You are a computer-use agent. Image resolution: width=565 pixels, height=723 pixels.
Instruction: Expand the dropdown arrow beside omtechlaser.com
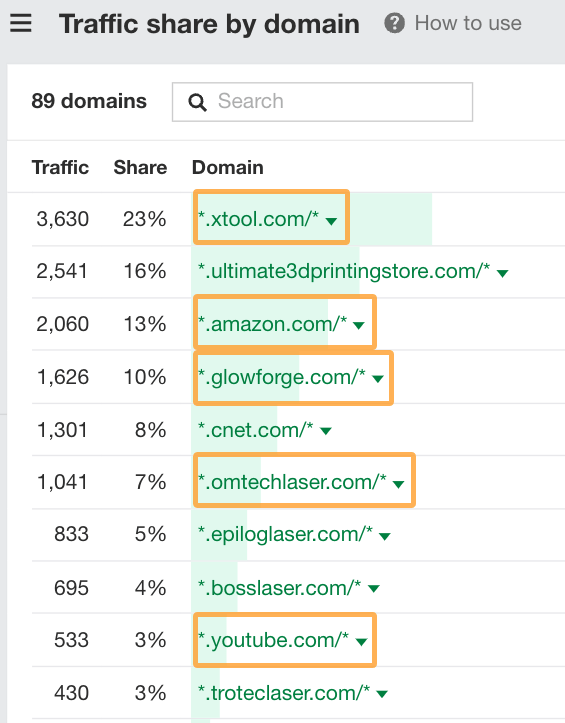tap(398, 484)
